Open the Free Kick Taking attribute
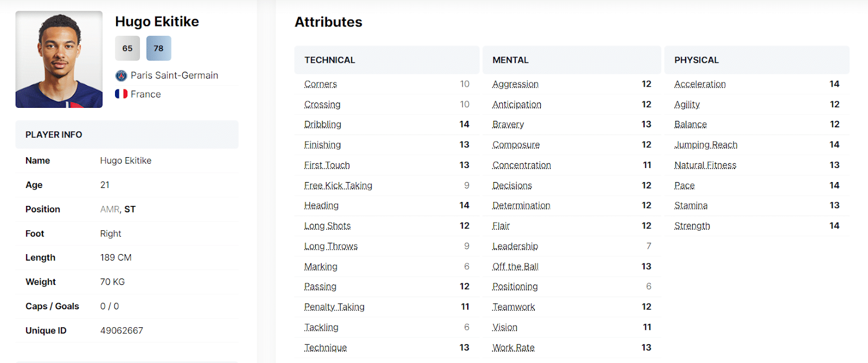This screenshot has width=868, height=363. pyautogui.click(x=337, y=185)
